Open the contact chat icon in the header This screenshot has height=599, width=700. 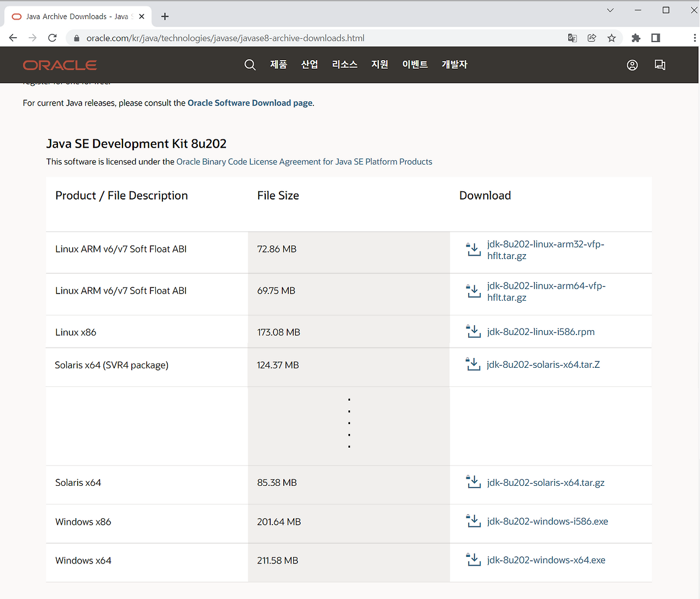tap(660, 64)
